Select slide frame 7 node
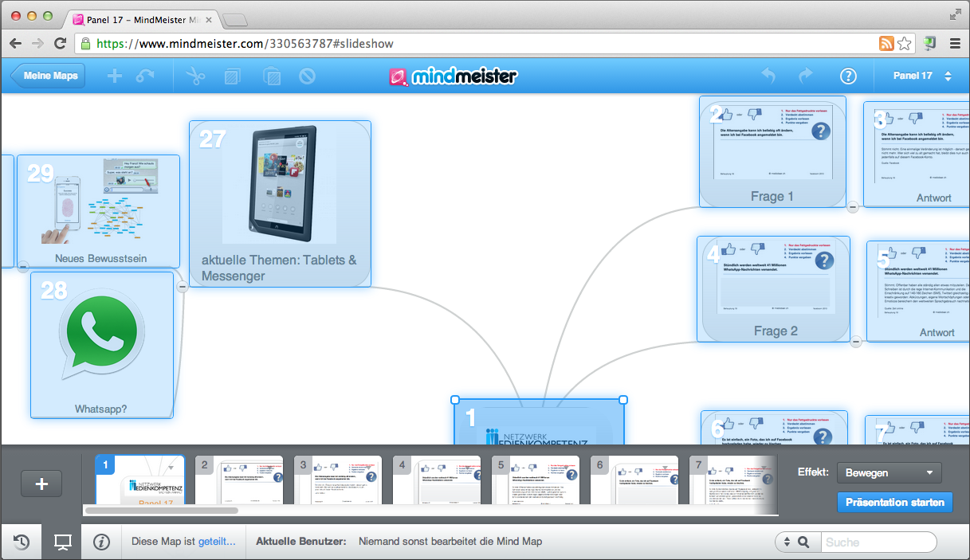 pyautogui.click(x=917, y=429)
